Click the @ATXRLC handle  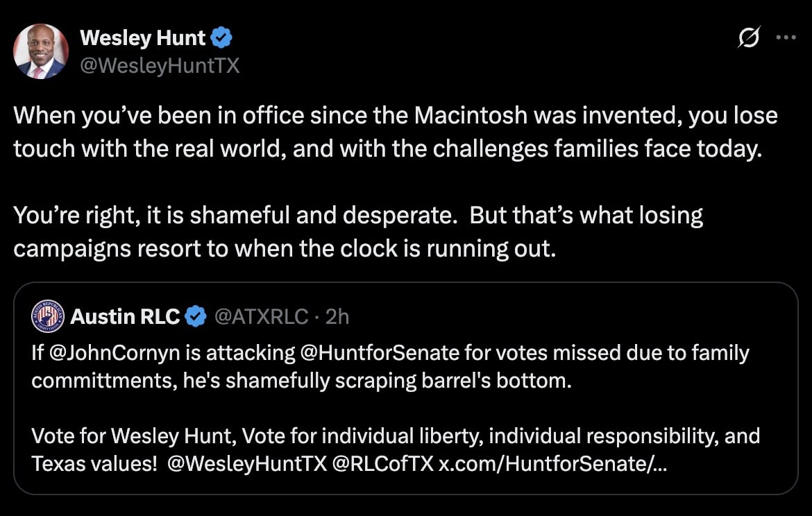point(261,317)
